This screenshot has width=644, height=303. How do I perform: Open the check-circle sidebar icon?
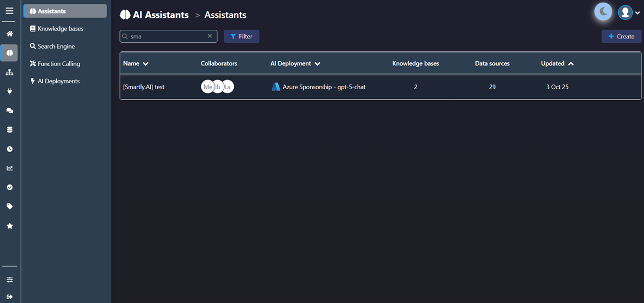[x=9, y=187]
